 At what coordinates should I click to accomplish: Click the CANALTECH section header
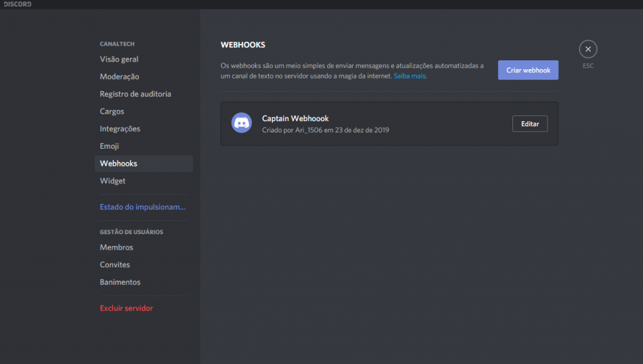pyautogui.click(x=117, y=44)
